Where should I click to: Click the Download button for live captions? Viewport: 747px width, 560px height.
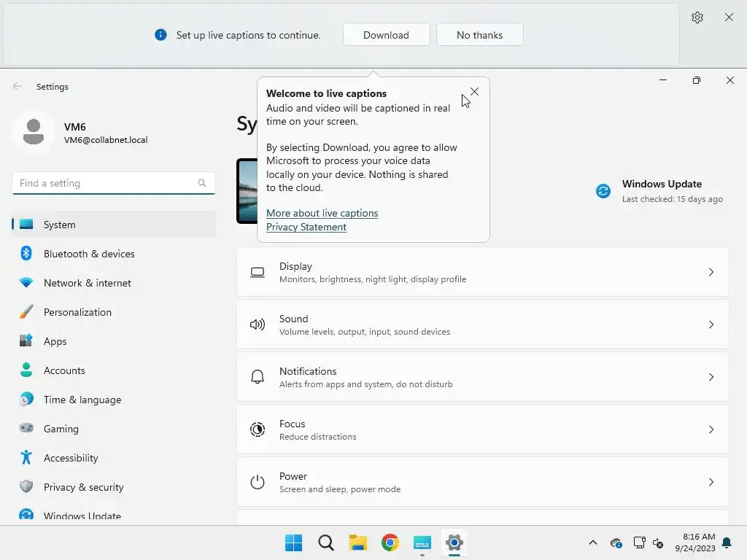coord(386,35)
